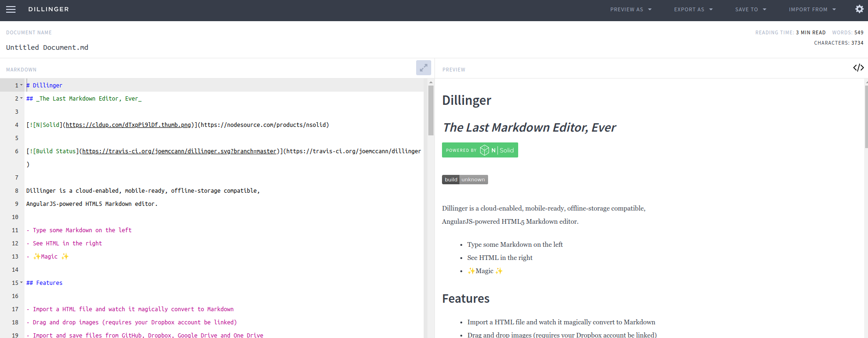Open the Preview As dropdown

631,9
